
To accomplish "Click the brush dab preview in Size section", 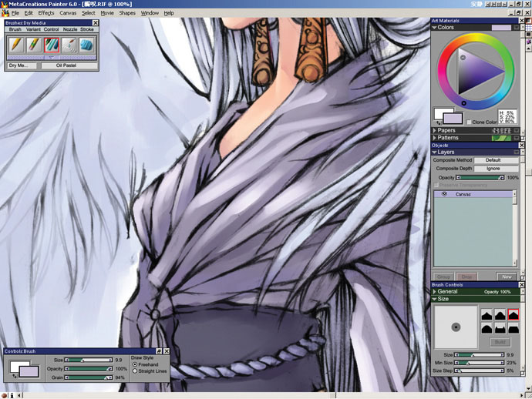I will pos(456,327).
